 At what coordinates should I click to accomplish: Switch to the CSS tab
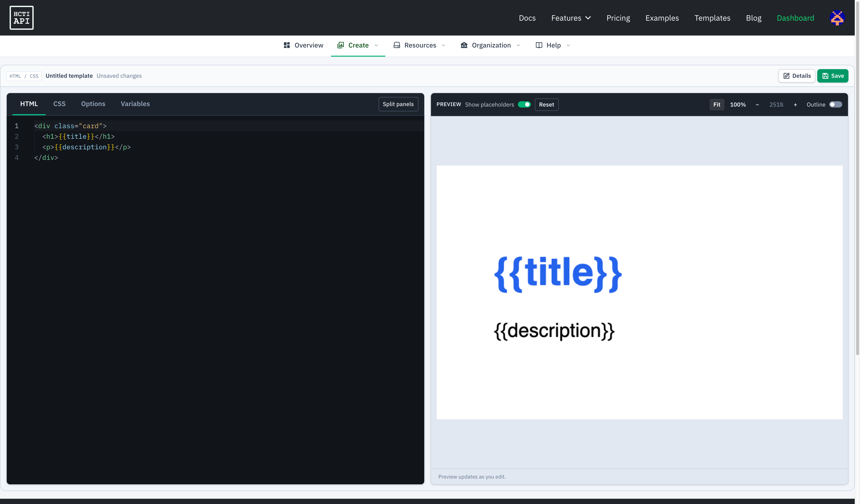[59, 104]
